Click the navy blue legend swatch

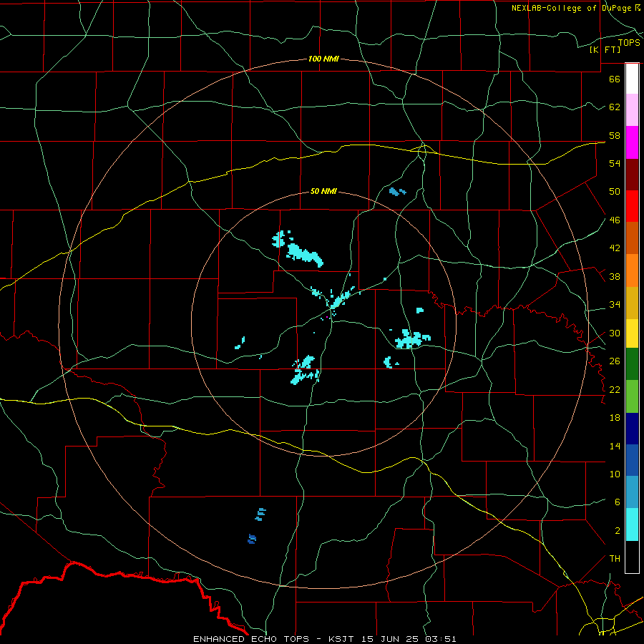[x=632, y=429]
